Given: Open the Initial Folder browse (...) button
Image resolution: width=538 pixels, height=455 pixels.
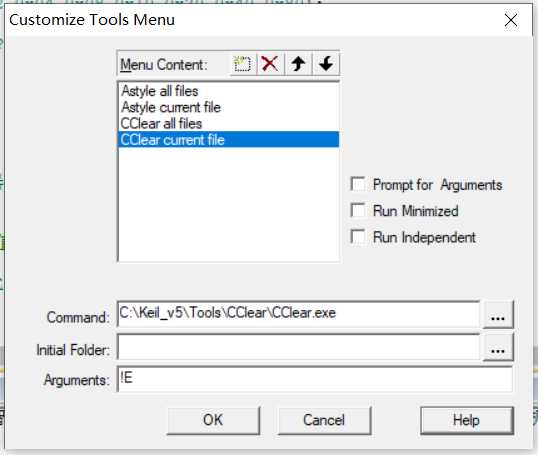Looking at the screenshot, I should point(498,348).
